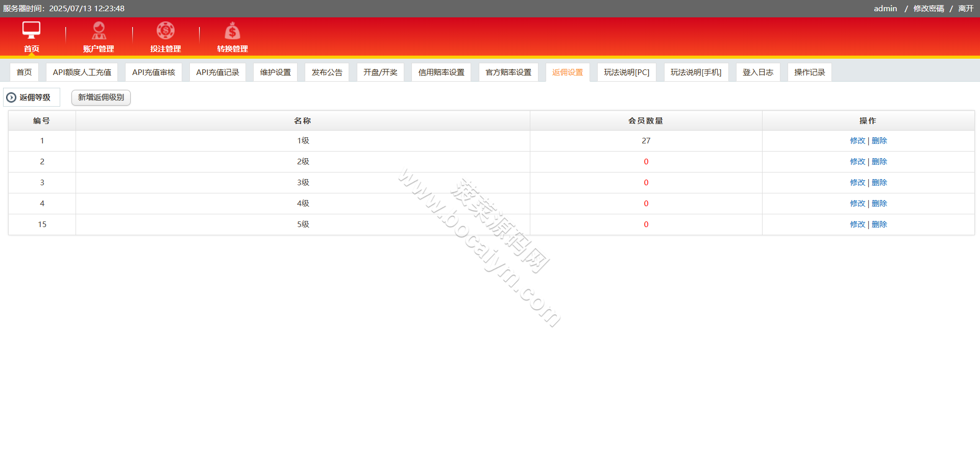980x471 pixels.
Task: Click 删除 for the 4级 row
Action: 879,204
